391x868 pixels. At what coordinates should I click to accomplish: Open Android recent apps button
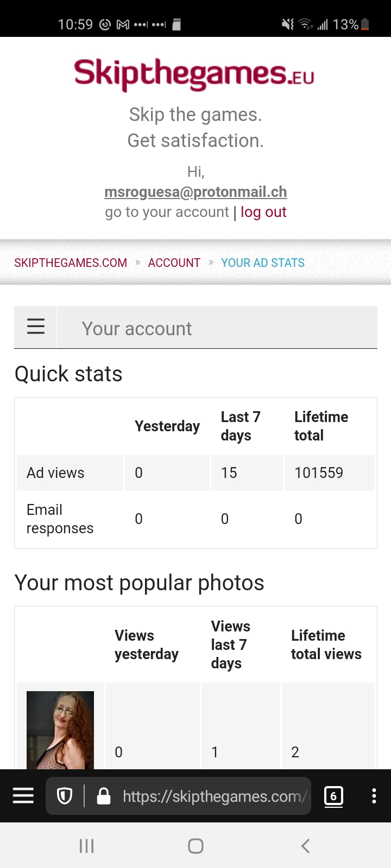pyautogui.click(x=87, y=846)
